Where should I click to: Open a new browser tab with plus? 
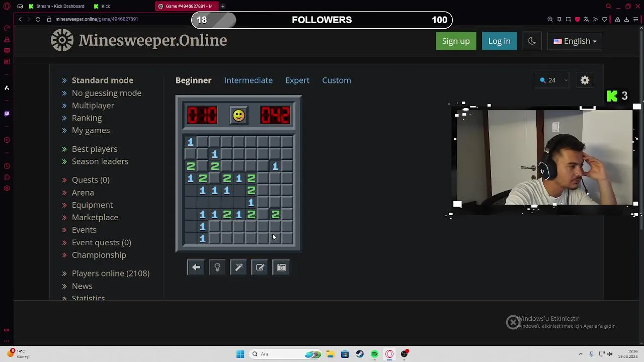223,6
